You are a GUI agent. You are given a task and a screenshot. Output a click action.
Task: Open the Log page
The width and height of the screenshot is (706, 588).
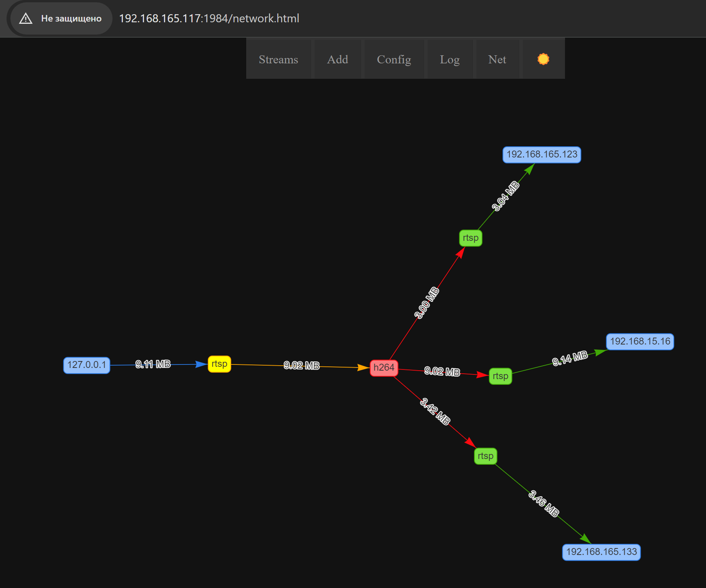(x=450, y=59)
